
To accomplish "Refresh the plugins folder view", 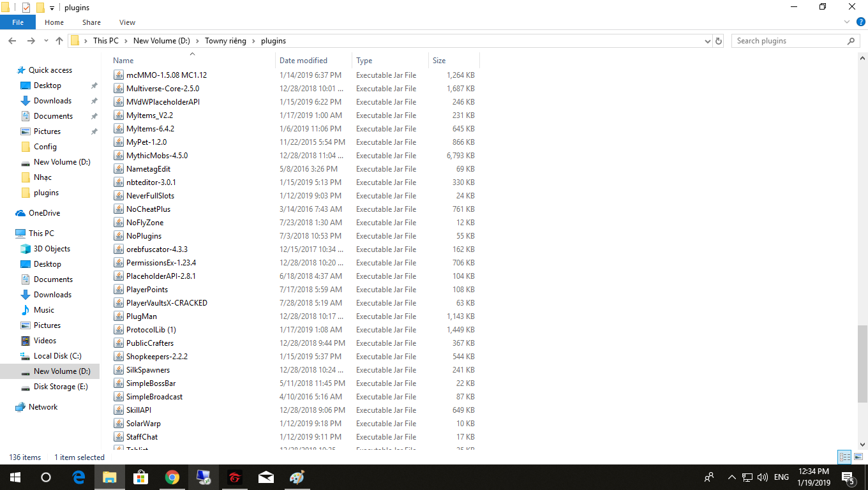I will point(719,40).
